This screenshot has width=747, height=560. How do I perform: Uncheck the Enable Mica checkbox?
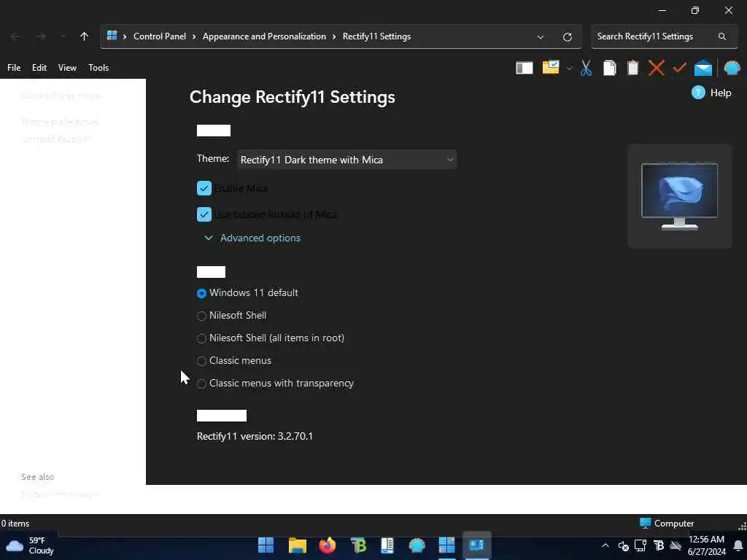204,188
